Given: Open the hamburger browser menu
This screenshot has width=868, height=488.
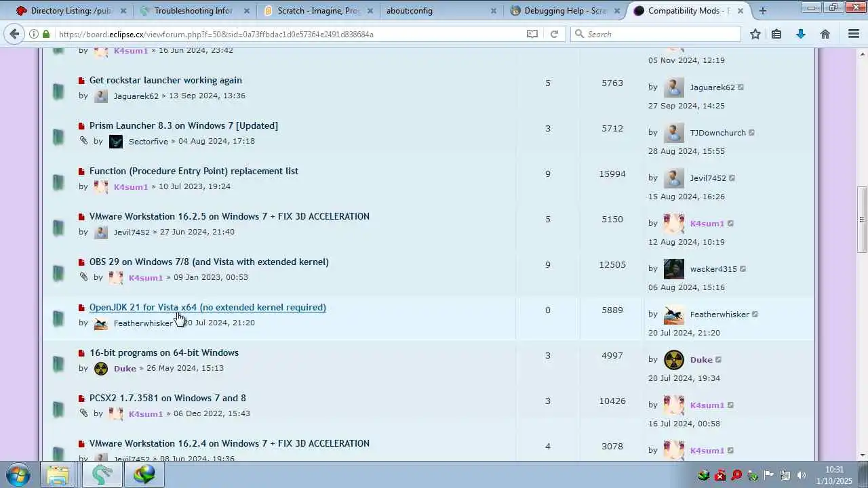Looking at the screenshot, I should coord(854,34).
